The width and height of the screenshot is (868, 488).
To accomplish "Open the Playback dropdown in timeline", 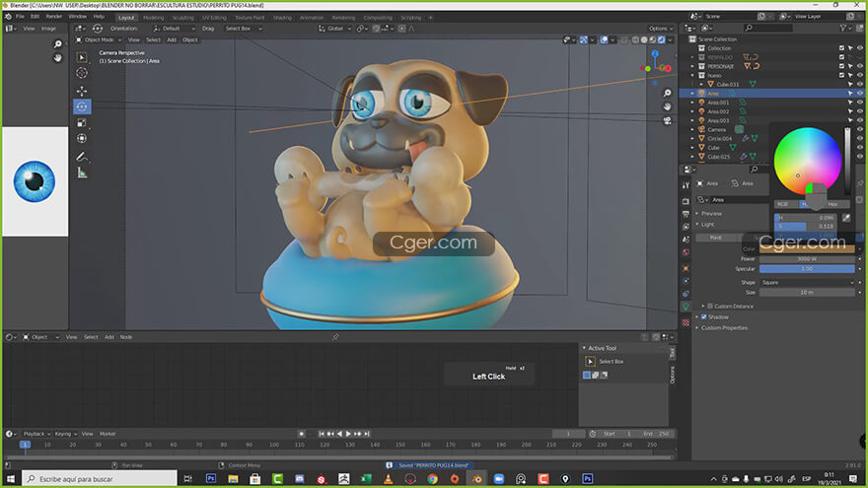I will pos(36,434).
